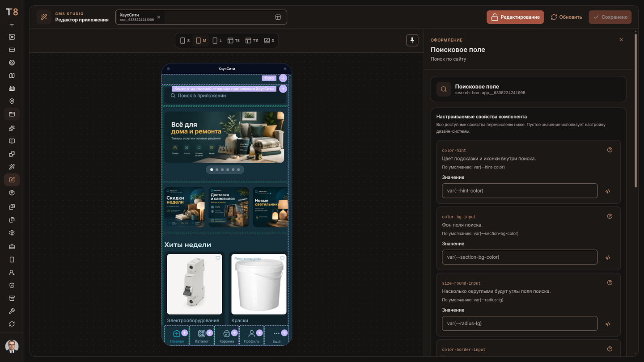Click the Редактирование mode button
The width and height of the screenshot is (644, 362).
click(x=515, y=17)
